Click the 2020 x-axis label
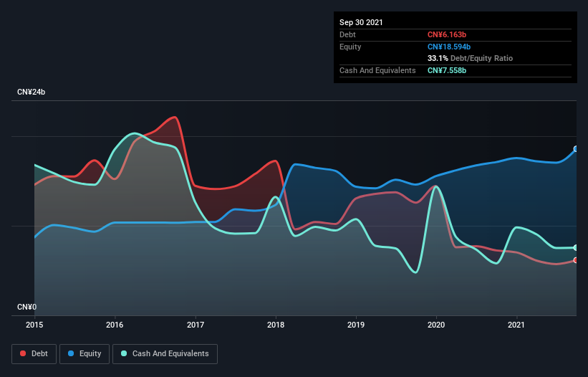This screenshot has width=588, height=377. point(436,325)
